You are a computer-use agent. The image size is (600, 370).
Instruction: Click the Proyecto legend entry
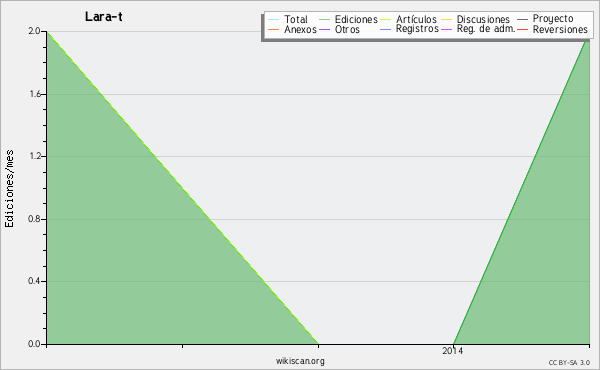point(553,19)
